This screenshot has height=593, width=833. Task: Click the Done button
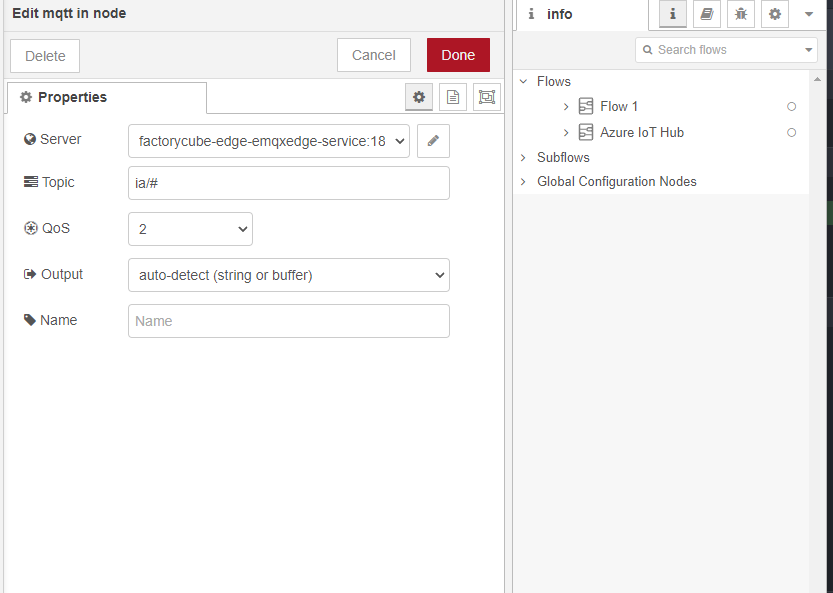point(458,56)
